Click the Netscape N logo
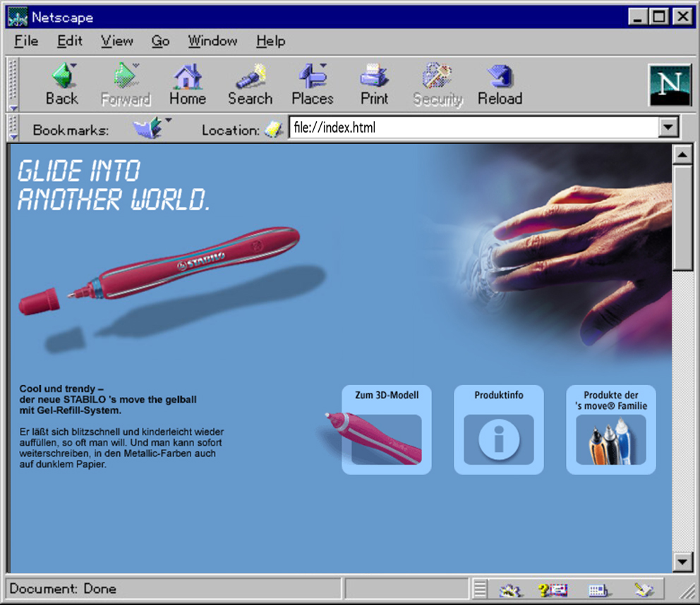 (669, 85)
